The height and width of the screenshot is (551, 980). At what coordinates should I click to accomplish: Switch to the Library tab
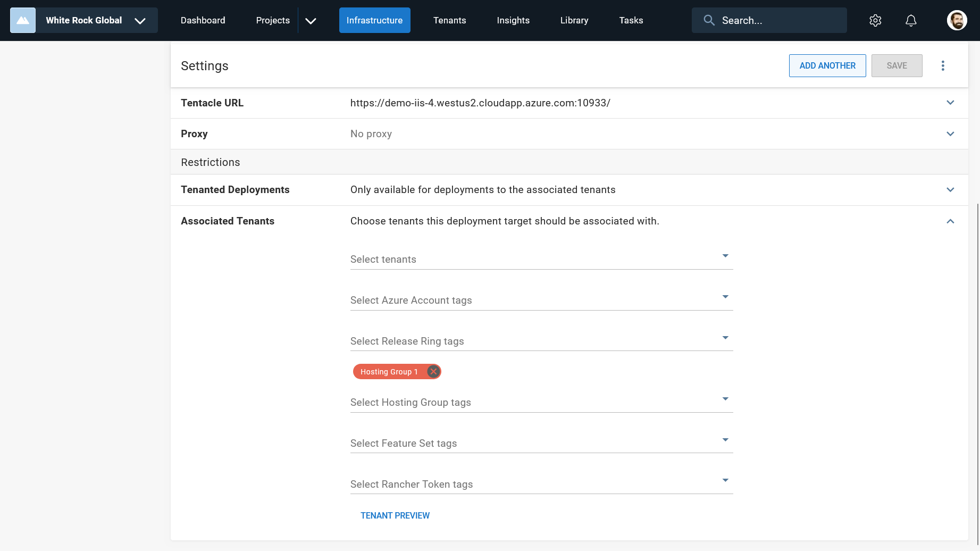point(574,20)
